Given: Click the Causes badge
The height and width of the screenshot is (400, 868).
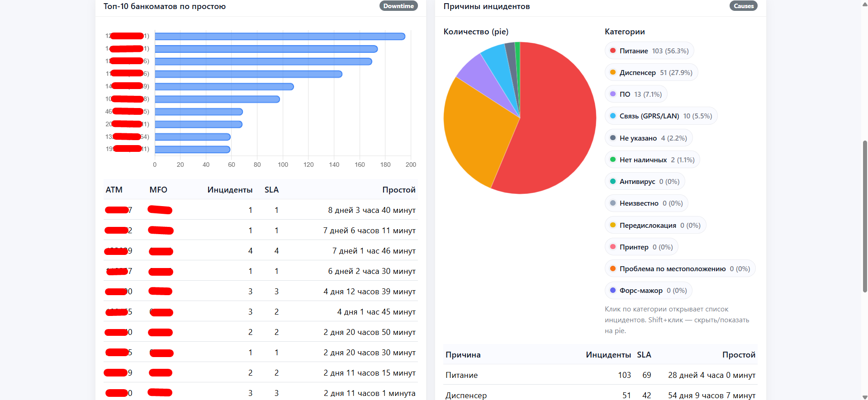Looking at the screenshot, I should (x=743, y=6).
